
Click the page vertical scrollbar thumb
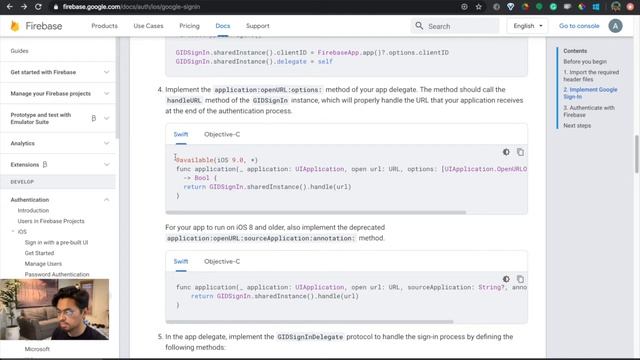coord(637,154)
